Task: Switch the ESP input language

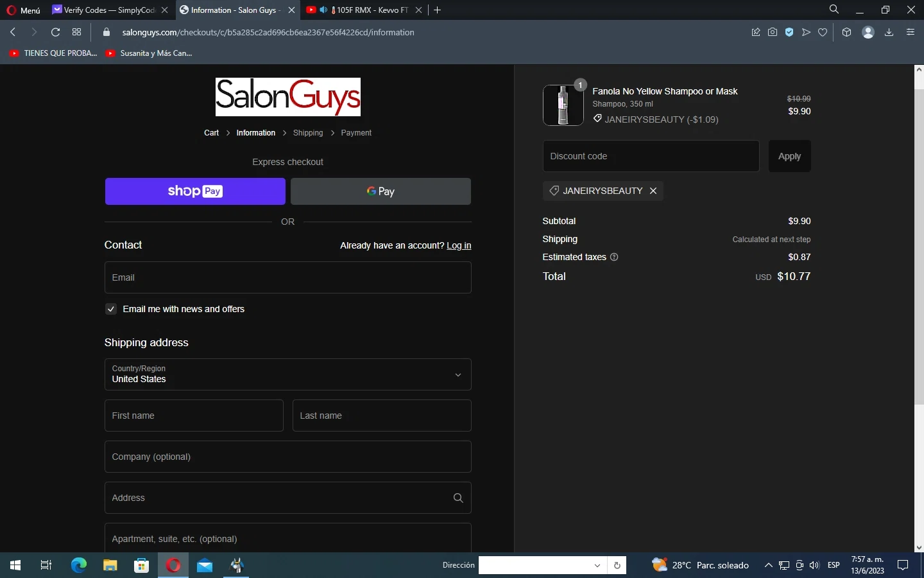Action: (834, 565)
